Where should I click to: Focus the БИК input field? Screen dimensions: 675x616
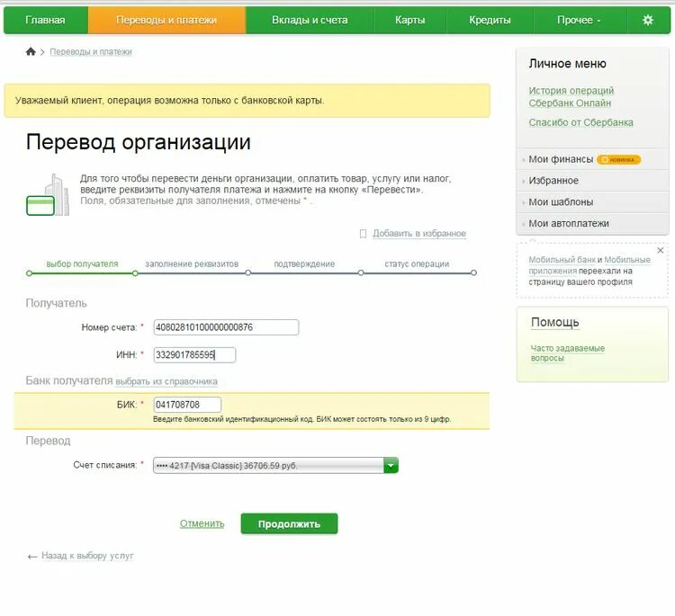(187, 405)
